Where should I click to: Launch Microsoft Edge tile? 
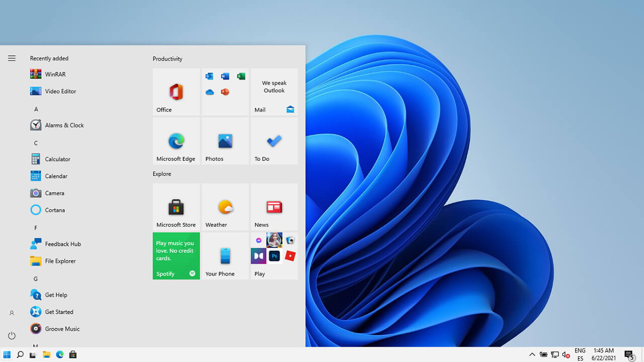point(176,141)
